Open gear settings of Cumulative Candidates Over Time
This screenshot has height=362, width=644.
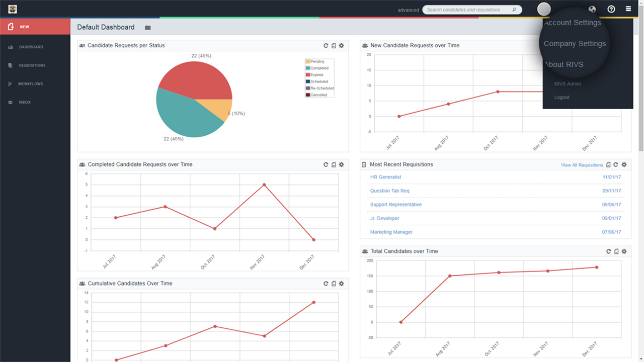pos(342,284)
